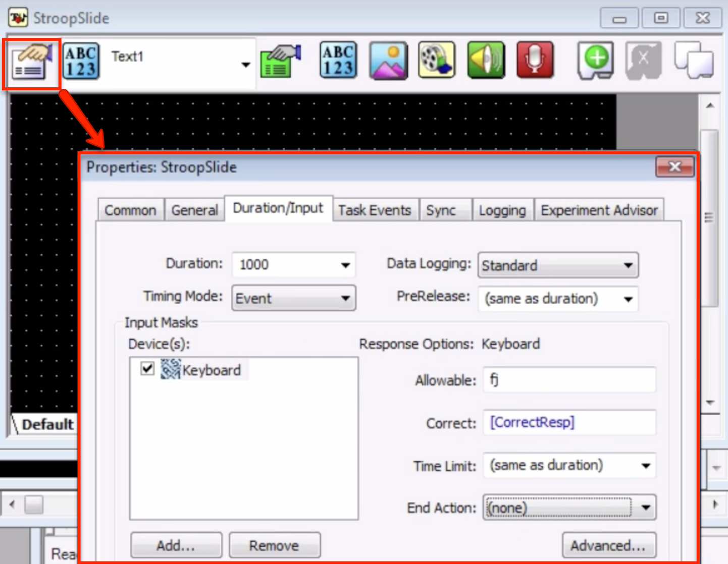Add a SlideSoundIn with the microphone icon
This screenshot has width=728, height=564.
[x=535, y=61]
